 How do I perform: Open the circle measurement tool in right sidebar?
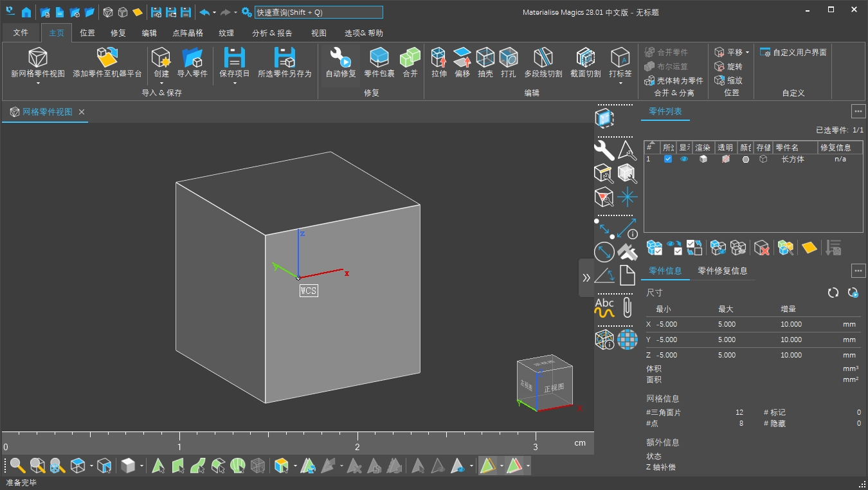603,252
